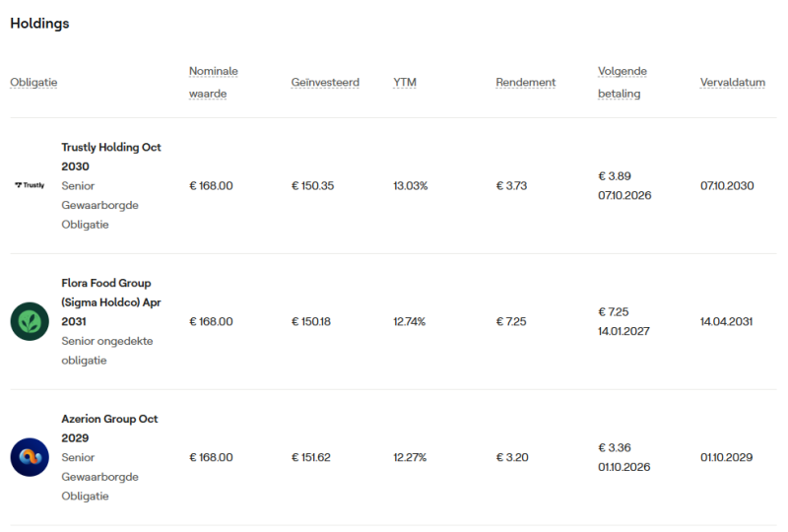
Task: Click Azerion's Rendement value € 3.20
Action: [512, 457]
